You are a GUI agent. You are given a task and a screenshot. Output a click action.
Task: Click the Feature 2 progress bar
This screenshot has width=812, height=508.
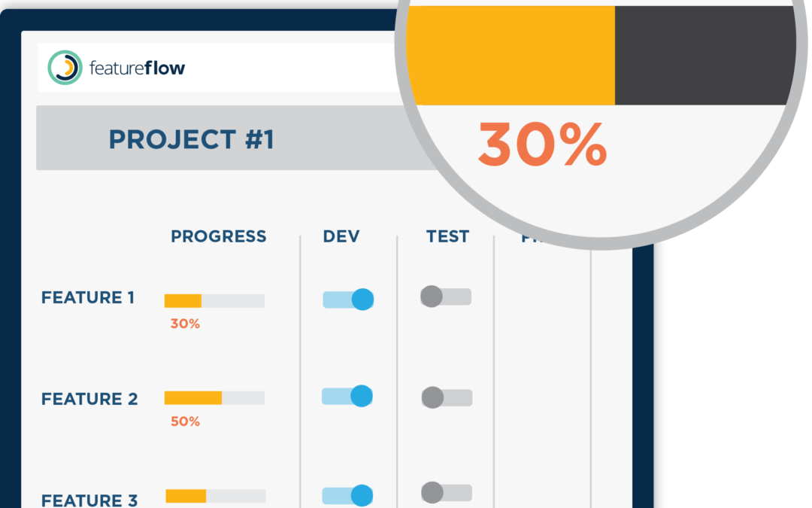pos(214,398)
